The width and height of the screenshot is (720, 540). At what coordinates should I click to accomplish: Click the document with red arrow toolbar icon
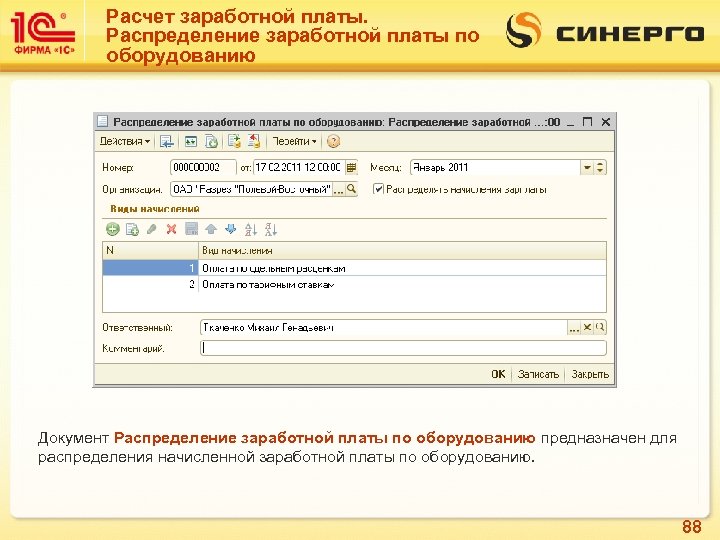click(254, 141)
